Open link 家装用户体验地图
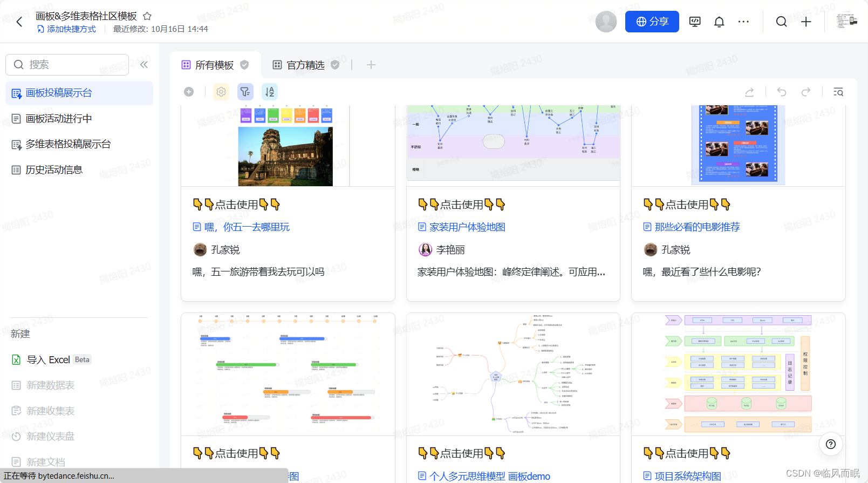This screenshot has width=868, height=483. 462,227
